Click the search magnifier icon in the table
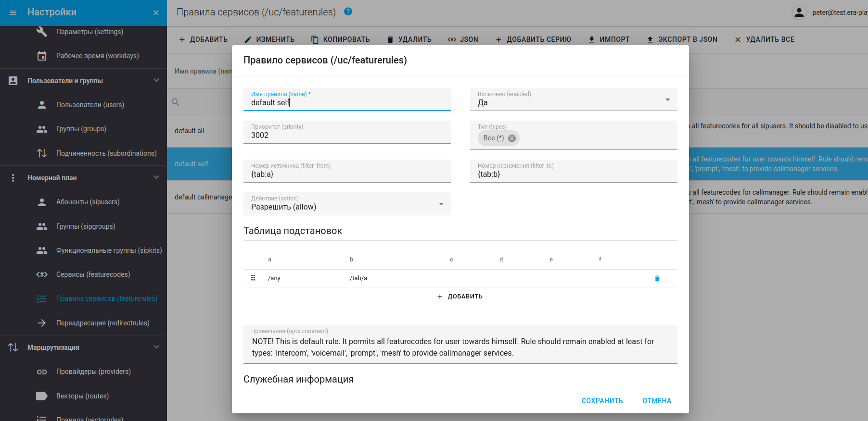 (176, 102)
